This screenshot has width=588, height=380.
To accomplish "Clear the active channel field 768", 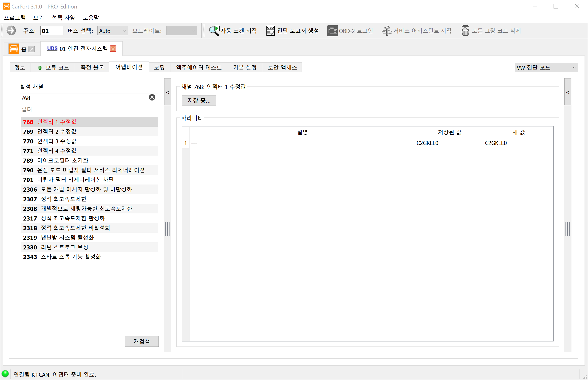I will click(152, 98).
